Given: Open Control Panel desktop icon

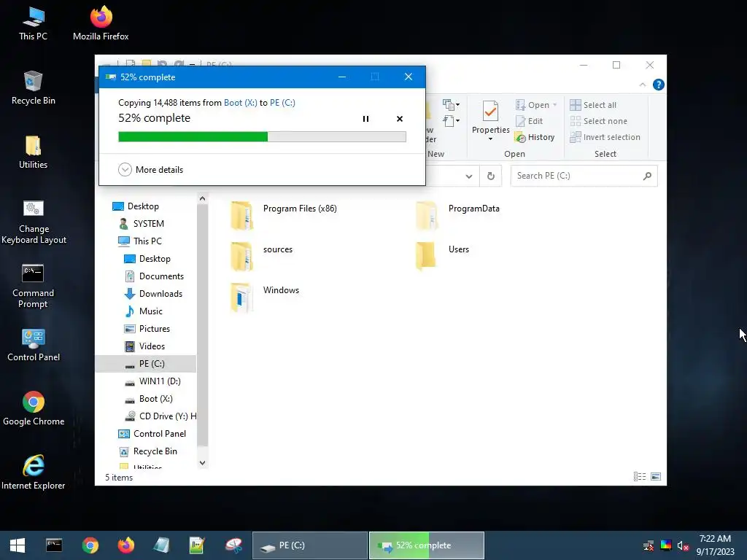Looking at the screenshot, I should (x=34, y=345).
